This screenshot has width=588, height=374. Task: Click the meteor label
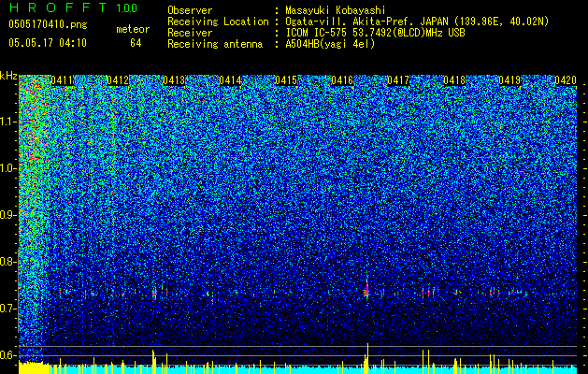(x=133, y=30)
